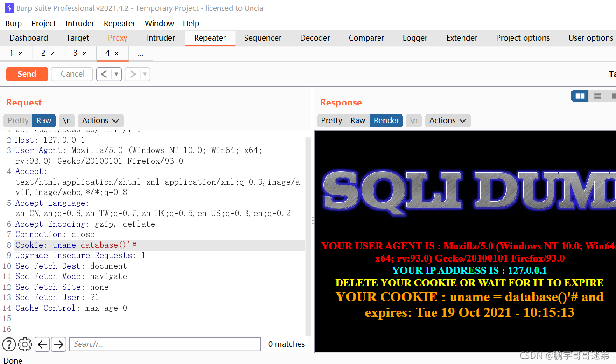Image resolution: width=616 pixels, height=364 pixels.
Task: Select side-by-side layout view icon
Action: point(580,96)
